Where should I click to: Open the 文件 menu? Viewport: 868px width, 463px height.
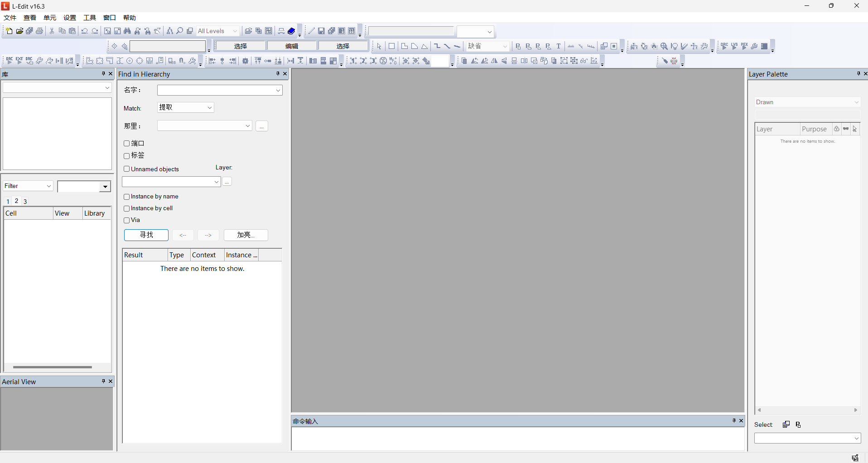click(x=10, y=18)
